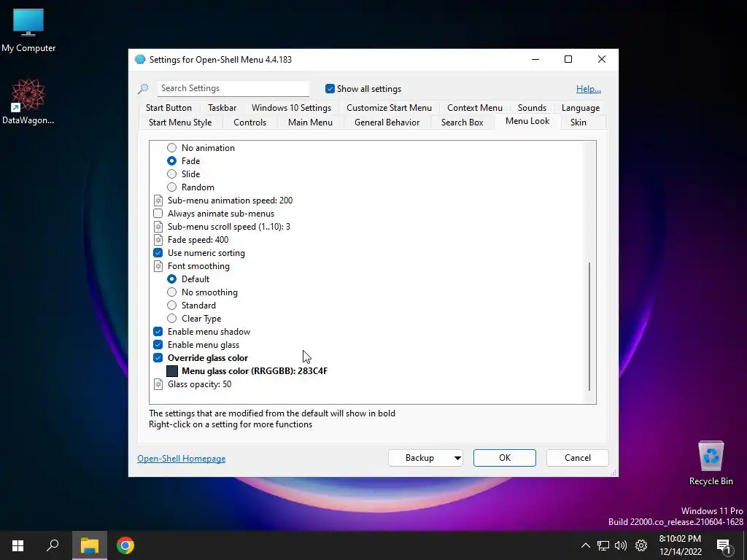Switch to the Start Button tab

pyautogui.click(x=169, y=108)
